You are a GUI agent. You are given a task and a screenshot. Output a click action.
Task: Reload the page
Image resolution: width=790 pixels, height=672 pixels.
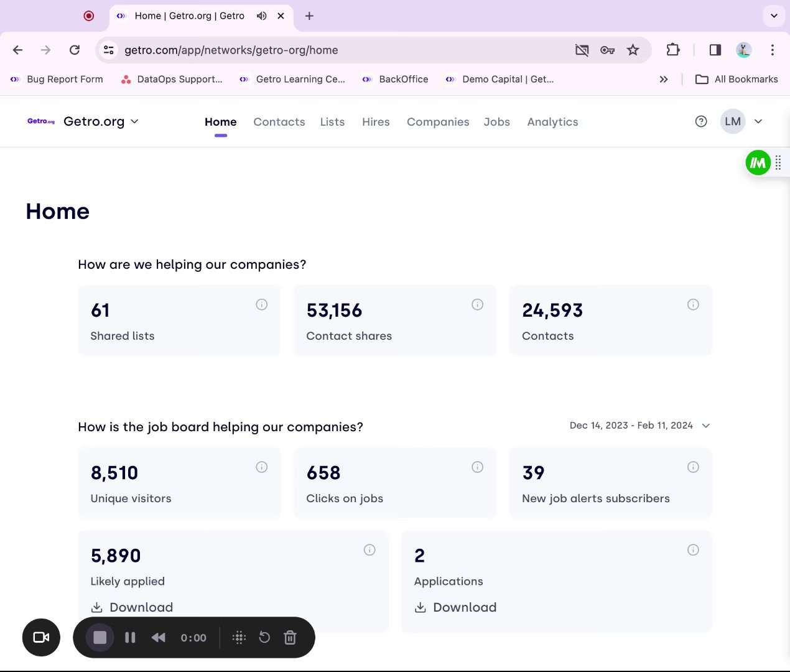pyautogui.click(x=75, y=50)
